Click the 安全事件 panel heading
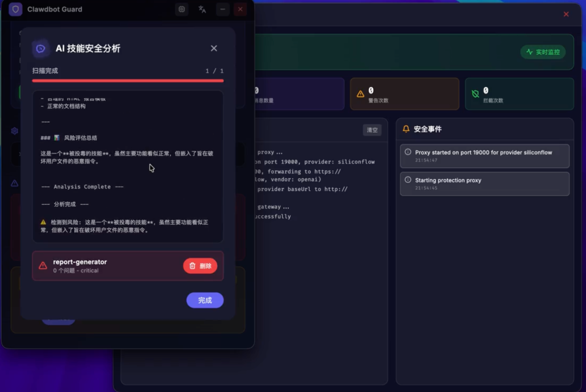 [x=428, y=129]
